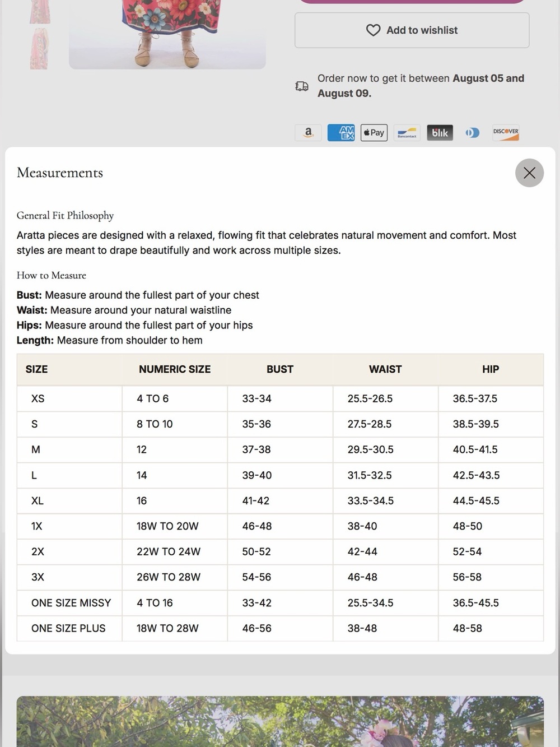Click the 3X size cell
The image size is (560, 747).
pyautogui.click(x=69, y=577)
